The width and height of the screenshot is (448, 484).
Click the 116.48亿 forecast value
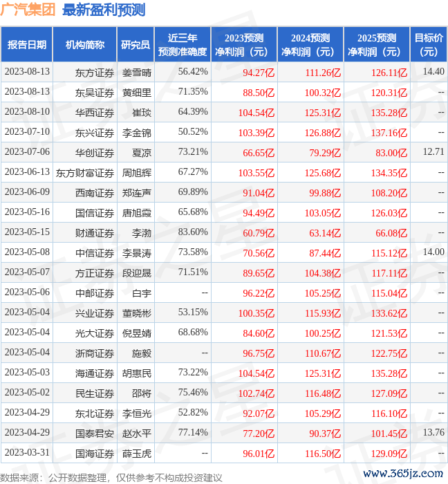(323, 394)
